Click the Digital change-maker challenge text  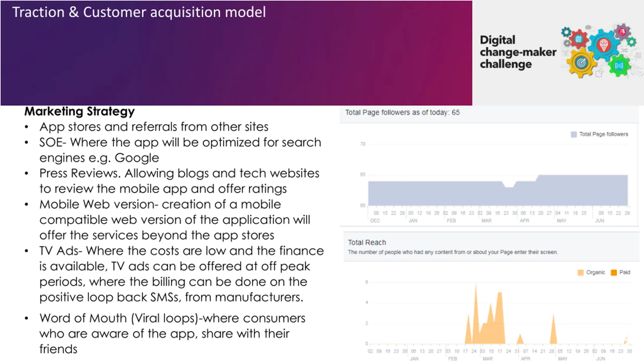coord(518,52)
